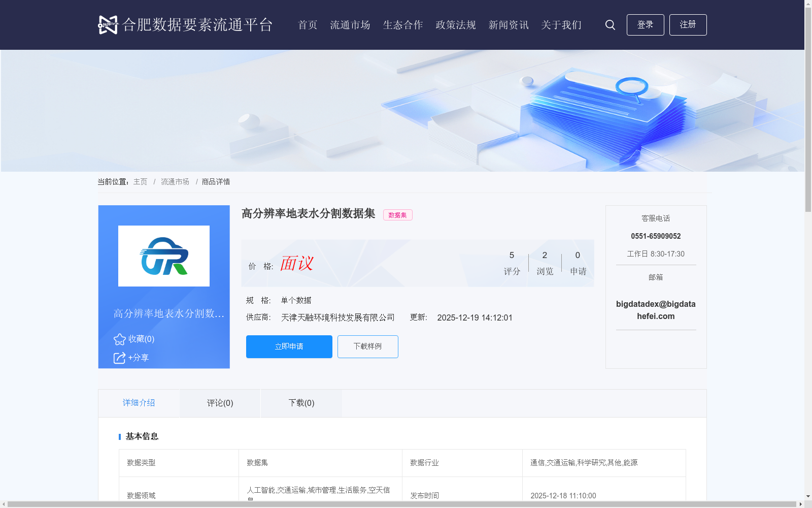Click the dataset title 高分辨率地表水分割数据集
Image resolution: width=812 pixels, height=508 pixels.
pyautogui.click(x=309, y=214)
